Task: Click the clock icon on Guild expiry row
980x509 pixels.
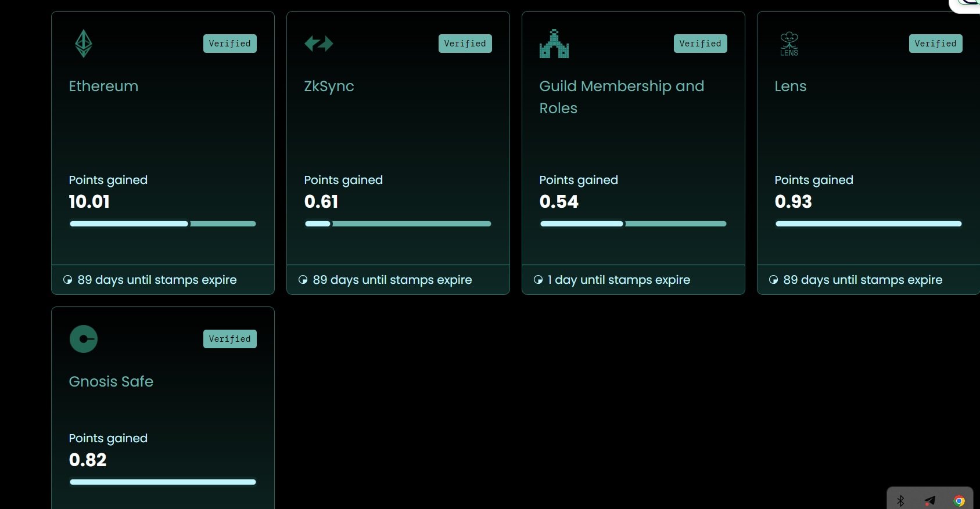Action: point(539,280)
